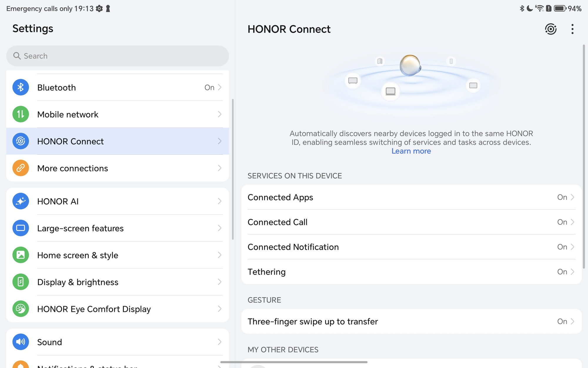The width and height of the screenshot is (588, 368).
Task: Tap the Large-screen features icon
Action: coord(21,228)
